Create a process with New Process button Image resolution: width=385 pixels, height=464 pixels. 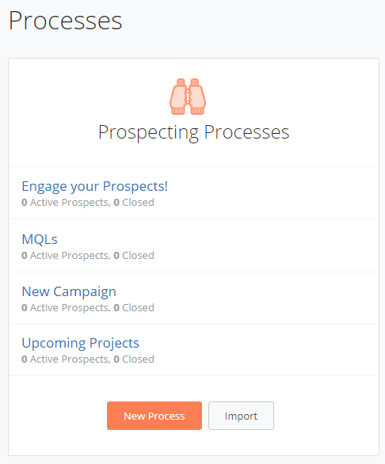[x=154, y=416]
